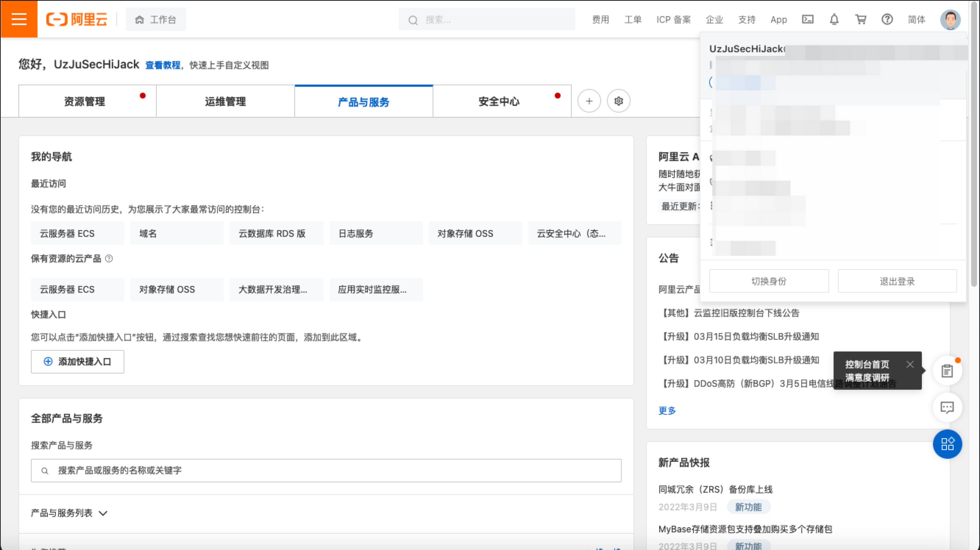
Task: Open 云数据库 RDS 版 shortcut
Action: (276, 233)
